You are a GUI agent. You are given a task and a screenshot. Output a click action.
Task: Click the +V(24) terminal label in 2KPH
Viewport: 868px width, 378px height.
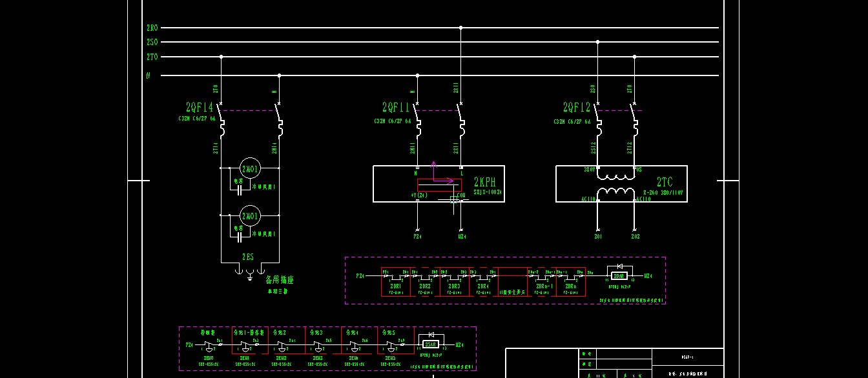click(x=418, y=195)
